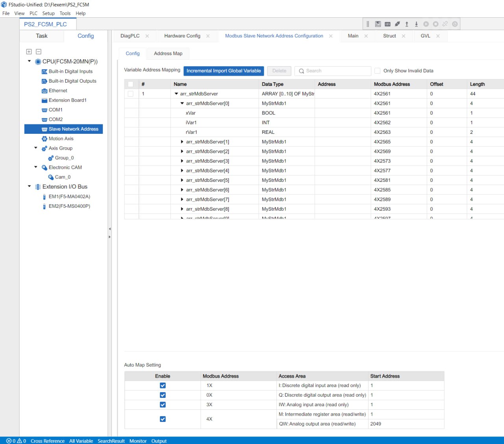Click the last round reset toolbar icon

[455, 24]
